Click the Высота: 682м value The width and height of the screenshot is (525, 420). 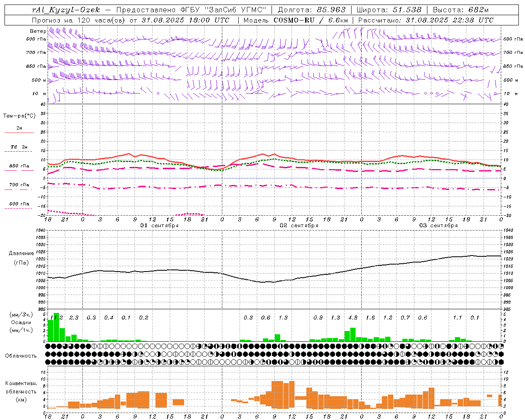click(x=461, y=10)
